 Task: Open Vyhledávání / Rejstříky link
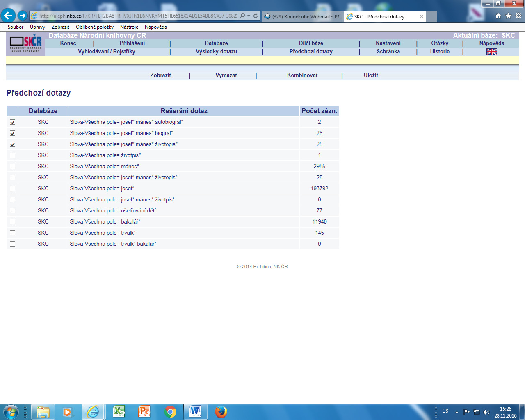coord(107,51)
